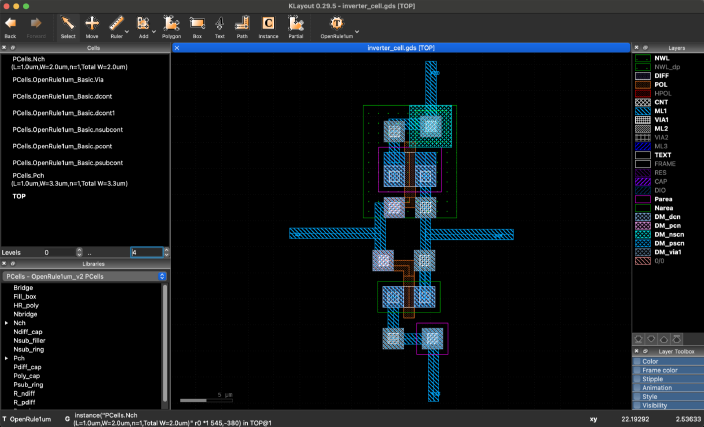Select HR_poly in Libraries list
Screen dimensions: 704x427
[x=26, y=305]
